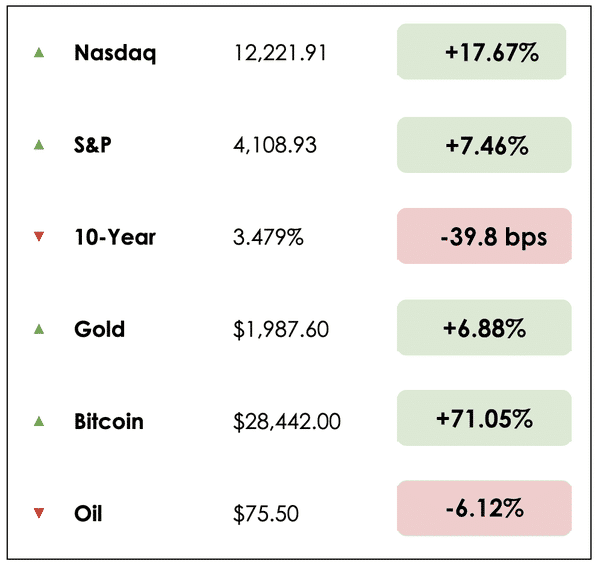Viewport: 600px width, 564px height.
Task: Click the red -6.12% Oil badge
Action: click(484, 510)
